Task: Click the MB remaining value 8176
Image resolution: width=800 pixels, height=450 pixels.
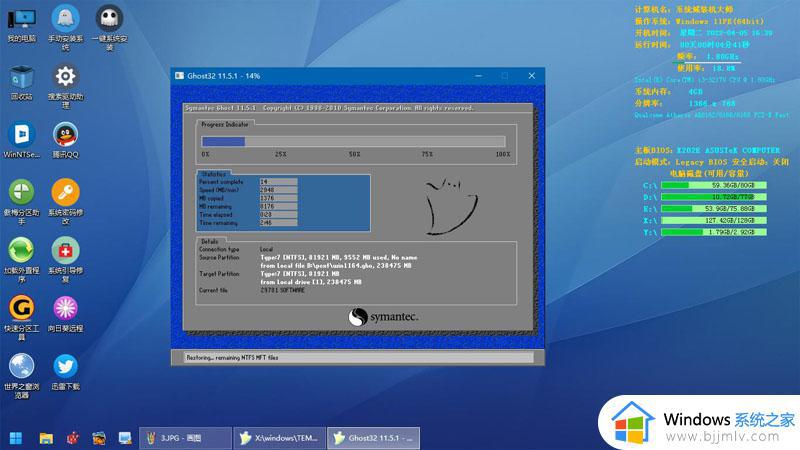Action: (x=278, y=206)
